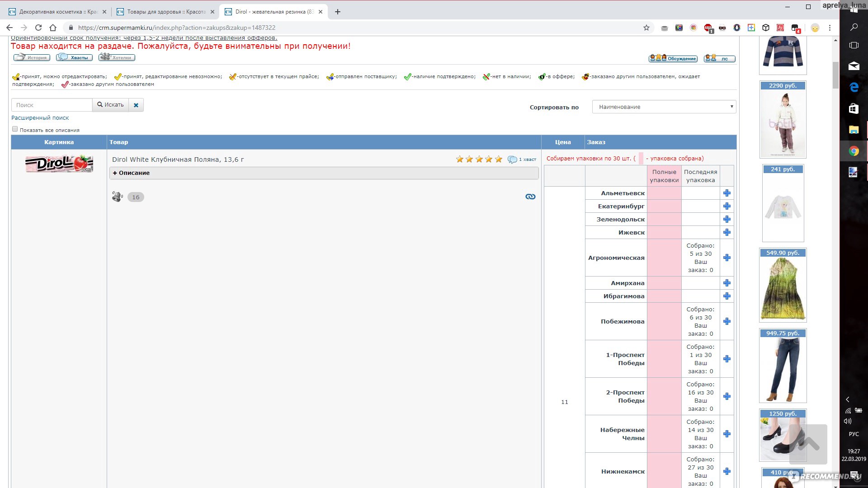Screen dimensions: 868x488
Task: Open the 2290 руб. girl outfit thumbnail
Action: [783, 120]
